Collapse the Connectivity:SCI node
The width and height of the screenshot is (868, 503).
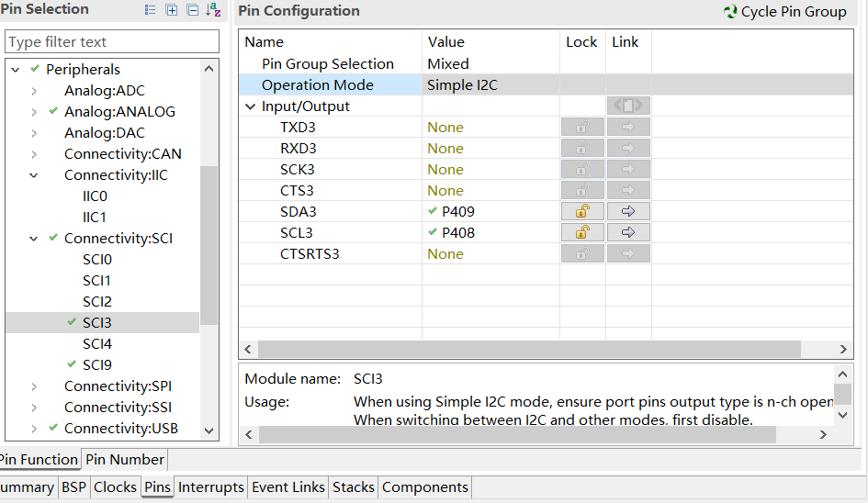click(34, 239)
